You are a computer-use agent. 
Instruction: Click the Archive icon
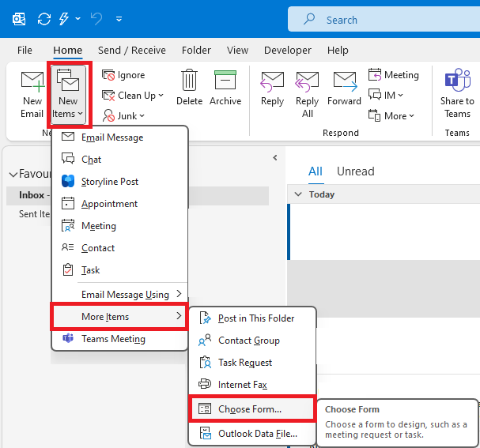pyautogui.click(x=225, y=80)
